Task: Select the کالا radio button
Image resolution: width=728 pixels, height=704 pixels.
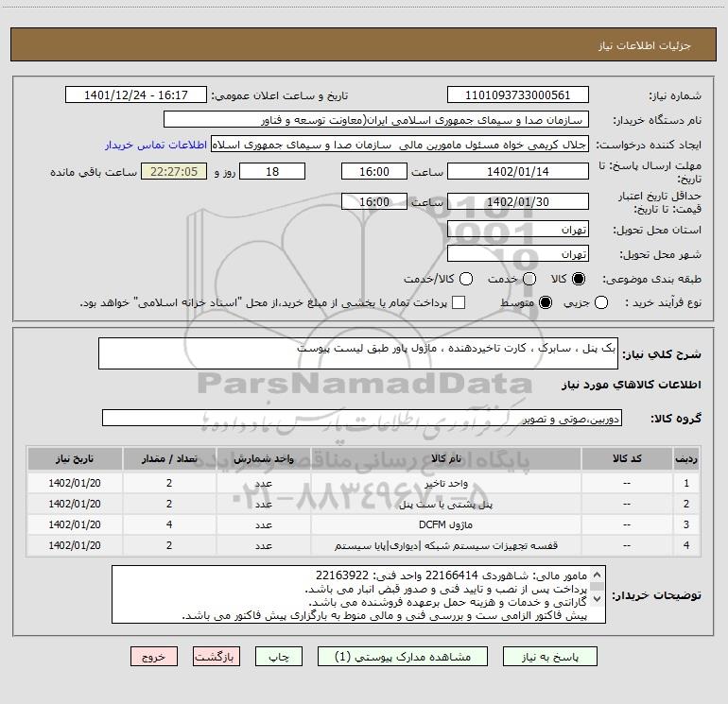Action: point(579,279)
